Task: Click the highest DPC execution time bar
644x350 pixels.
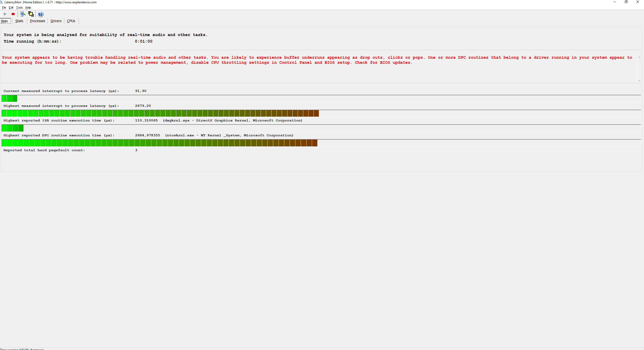Action: tap(159, 143)
